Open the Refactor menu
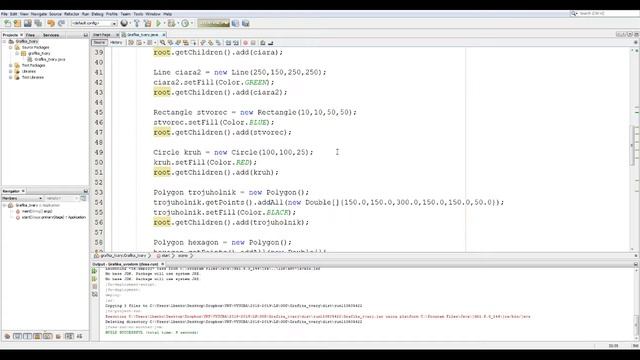This screenshot has height=360, width=640. [x=71, y=14]
